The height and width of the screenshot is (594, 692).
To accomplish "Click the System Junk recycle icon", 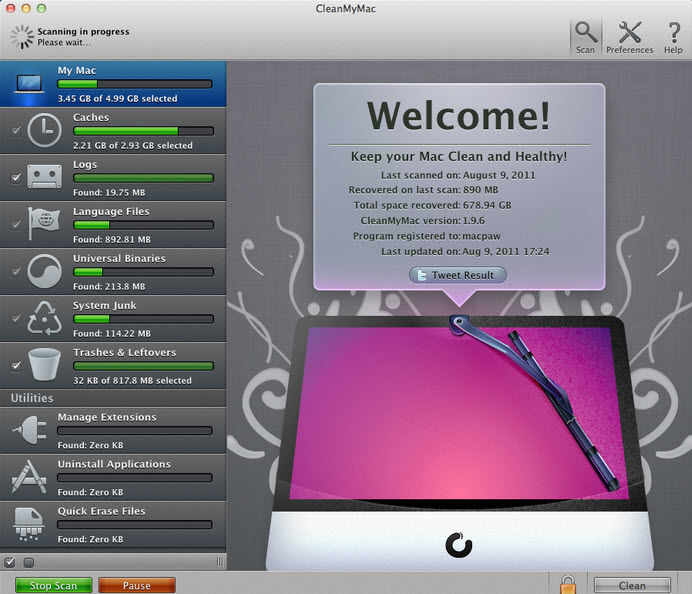I will tap(44, 318).
